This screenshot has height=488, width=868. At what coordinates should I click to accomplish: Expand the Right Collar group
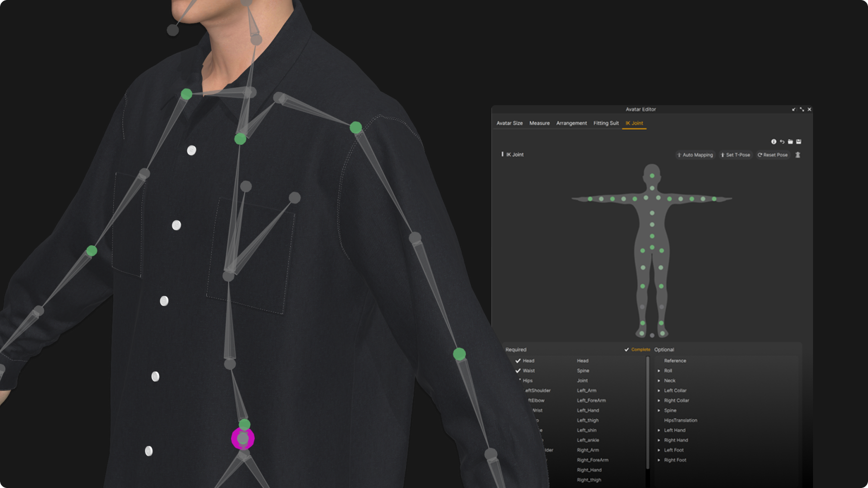coord(659,401)
